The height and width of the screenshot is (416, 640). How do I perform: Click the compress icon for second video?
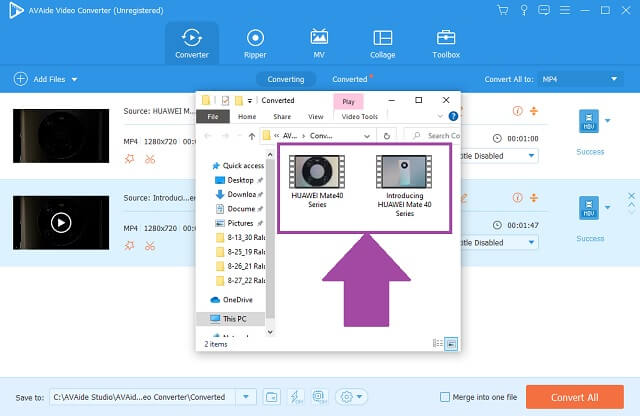click(x=533, y=198)
